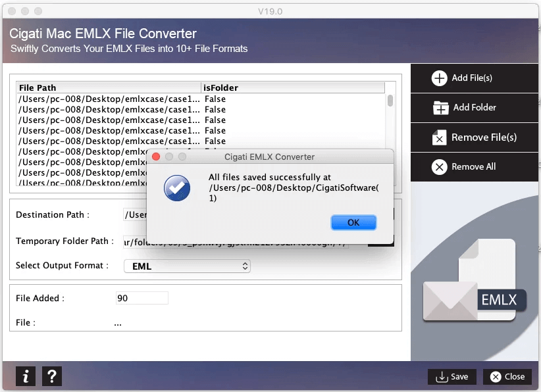
Task: Click the Remove All button
Action: (474, 167)
